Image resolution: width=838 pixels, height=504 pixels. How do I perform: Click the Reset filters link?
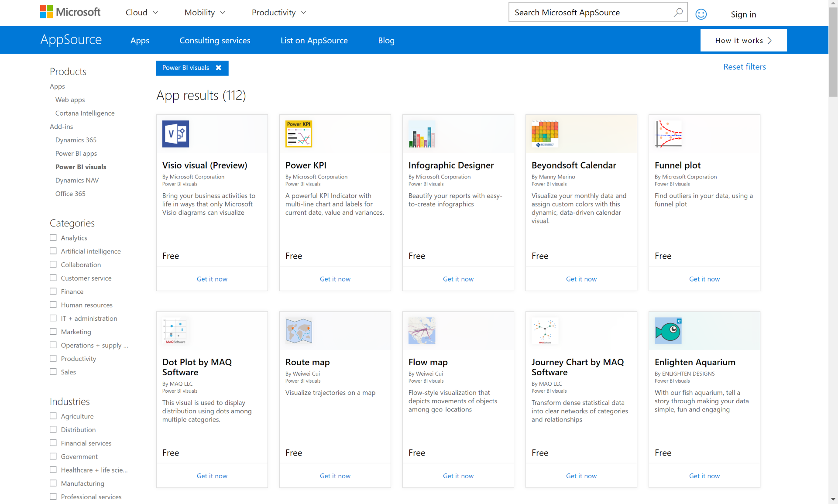(x=744, y=67)
